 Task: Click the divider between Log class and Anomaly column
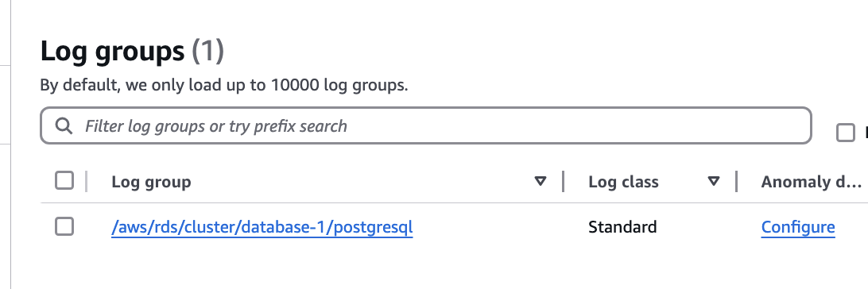(x=737, y=181)
